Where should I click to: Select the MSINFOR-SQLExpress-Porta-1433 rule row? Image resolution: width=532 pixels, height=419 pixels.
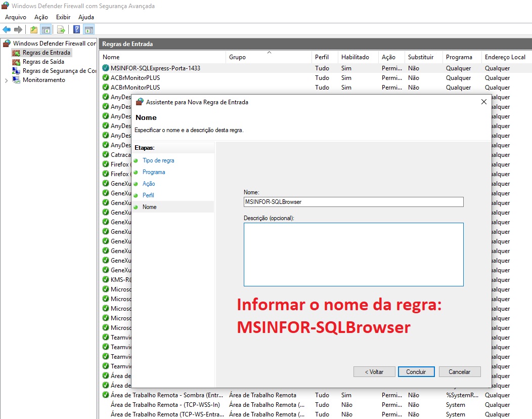(x=316, y=68)
